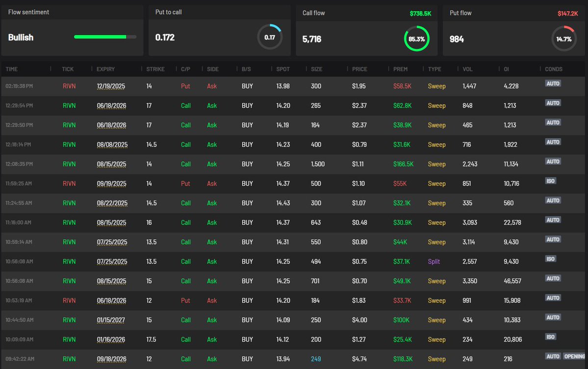Sort by STRIKE column header
The image size is (588, 369).
(155, 69)
